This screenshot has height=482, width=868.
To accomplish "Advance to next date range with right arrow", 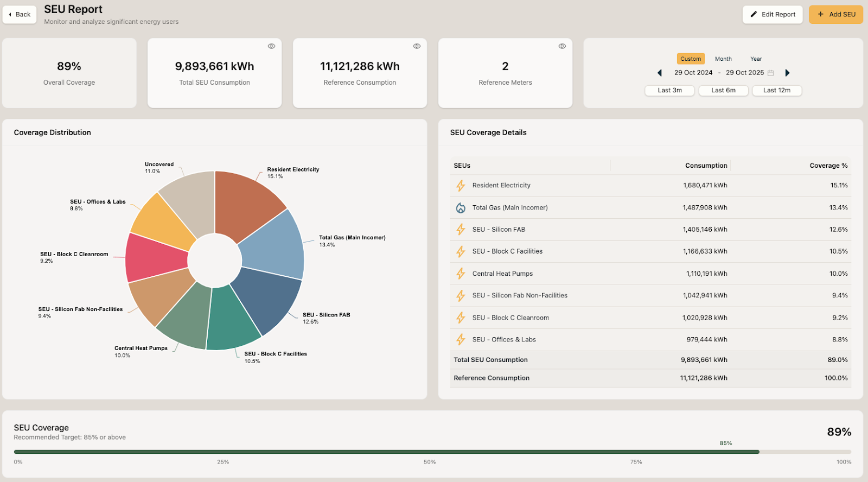I will click(x=787, y=73).
